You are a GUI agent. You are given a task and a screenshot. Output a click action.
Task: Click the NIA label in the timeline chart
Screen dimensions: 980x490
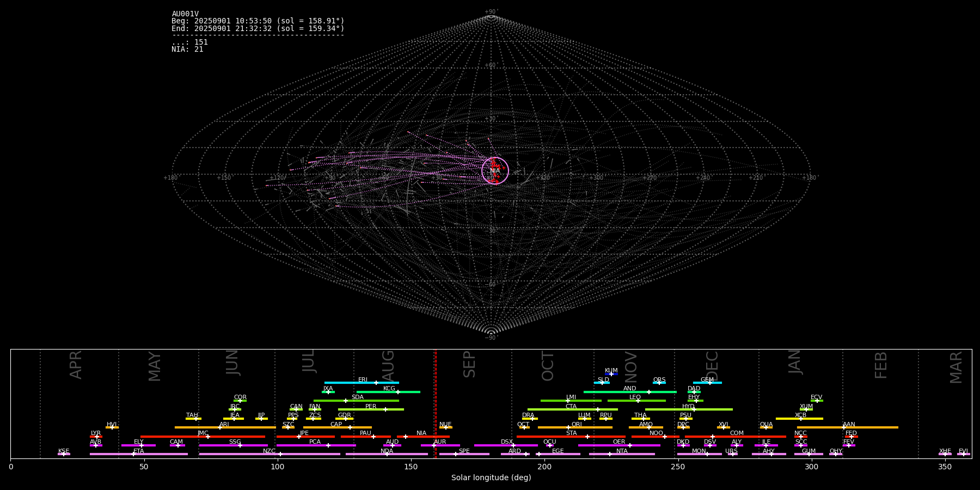pyautogui.click(x=421, y=433)
